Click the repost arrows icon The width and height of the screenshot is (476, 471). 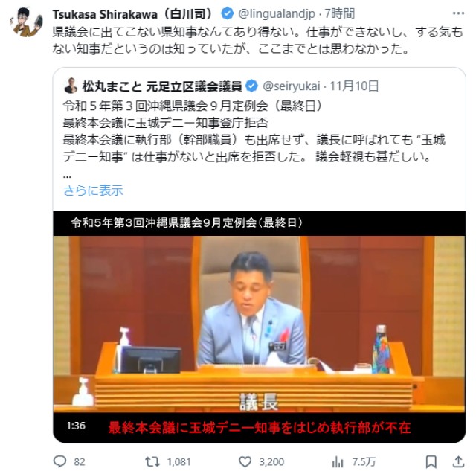pyautogui.click(x=152, y=461)
